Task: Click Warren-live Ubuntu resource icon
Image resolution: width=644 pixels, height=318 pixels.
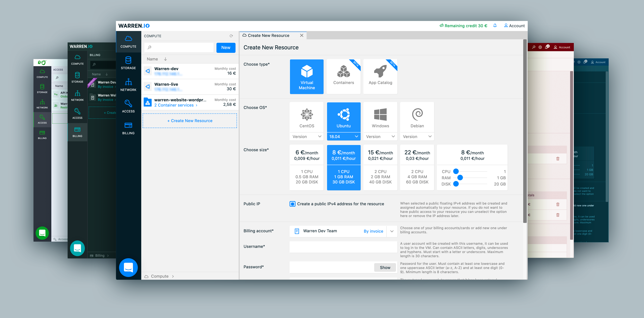Action: (x=148, y=86)
